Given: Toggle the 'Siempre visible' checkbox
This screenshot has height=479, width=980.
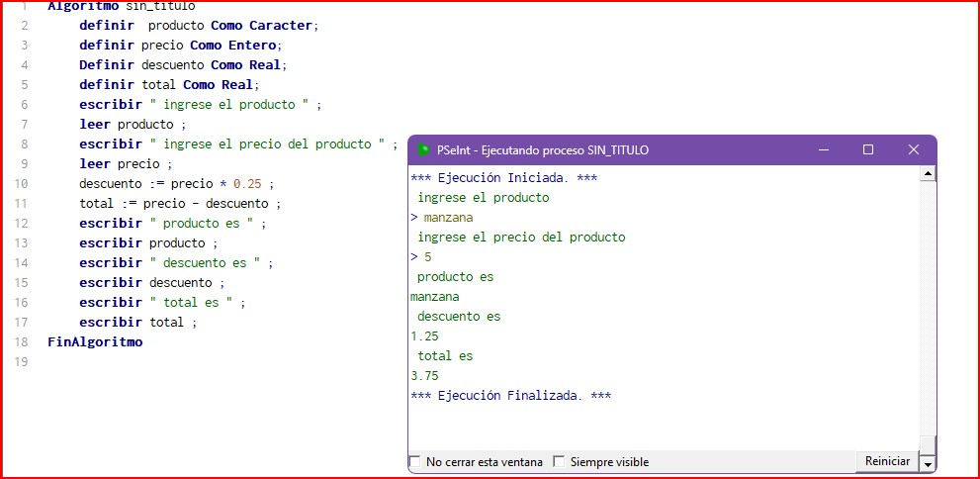Looking at the screenshot, I should (x=560, y=462).
